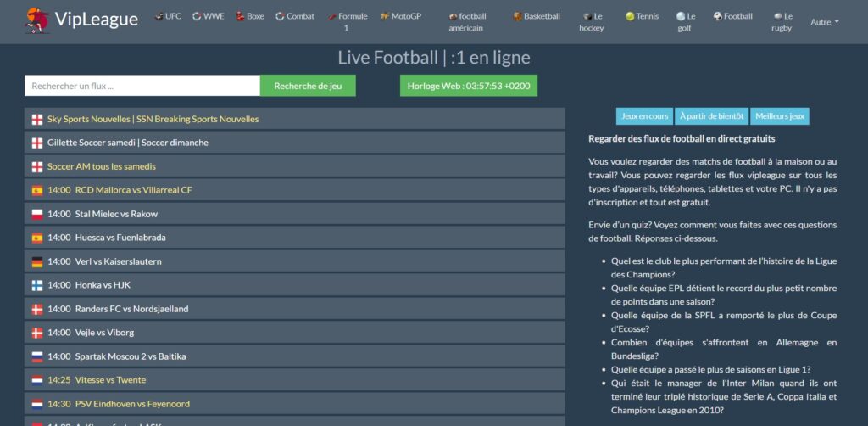Click the Combat icon in navigation
Image resolution: width=868 pixels, height=426 pixels.
click(x=280, y=17)
